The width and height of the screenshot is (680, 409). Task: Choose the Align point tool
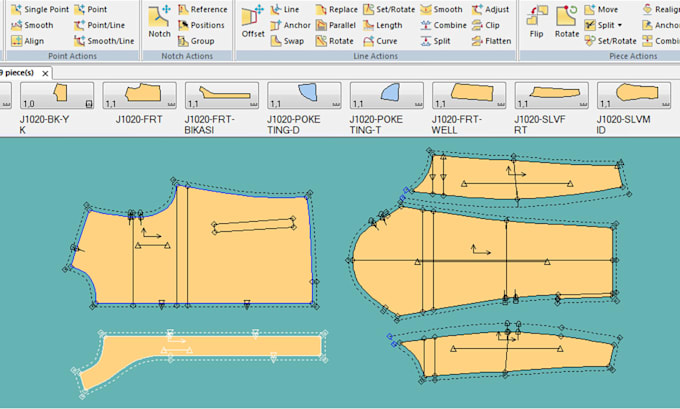[x=28, y=41]
